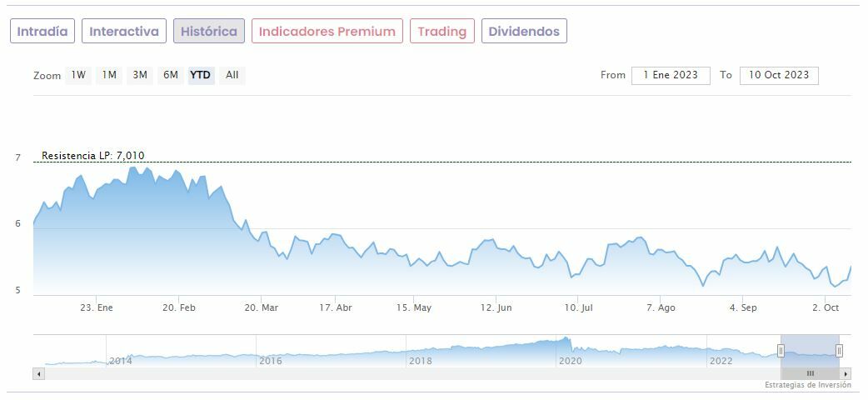Choose the 6M zoom range

pos(171,75)
